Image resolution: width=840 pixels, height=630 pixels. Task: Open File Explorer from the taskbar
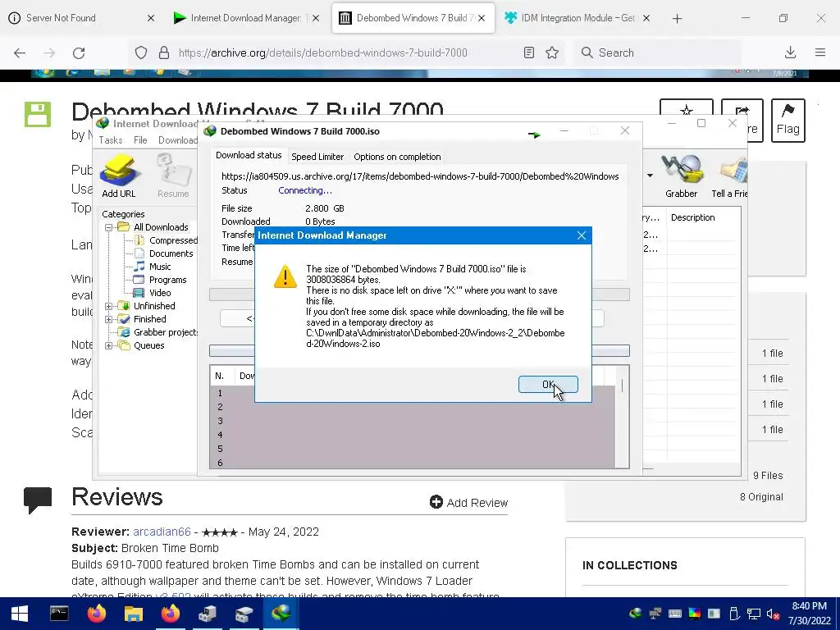coord(134,614)
